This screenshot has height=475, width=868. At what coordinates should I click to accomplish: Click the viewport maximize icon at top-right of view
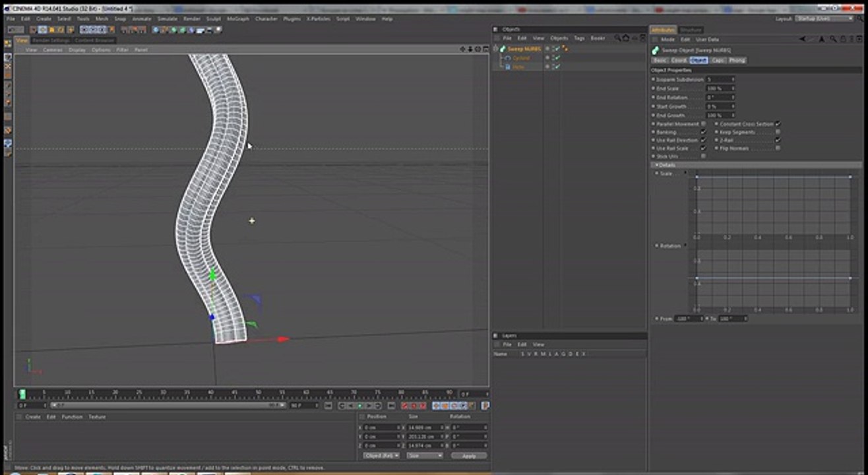pos(485,49)
